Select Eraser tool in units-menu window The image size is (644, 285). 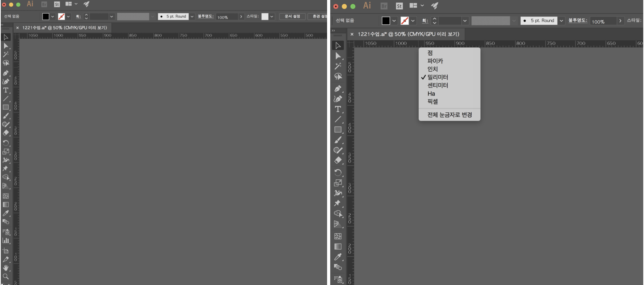click(338, 160)
